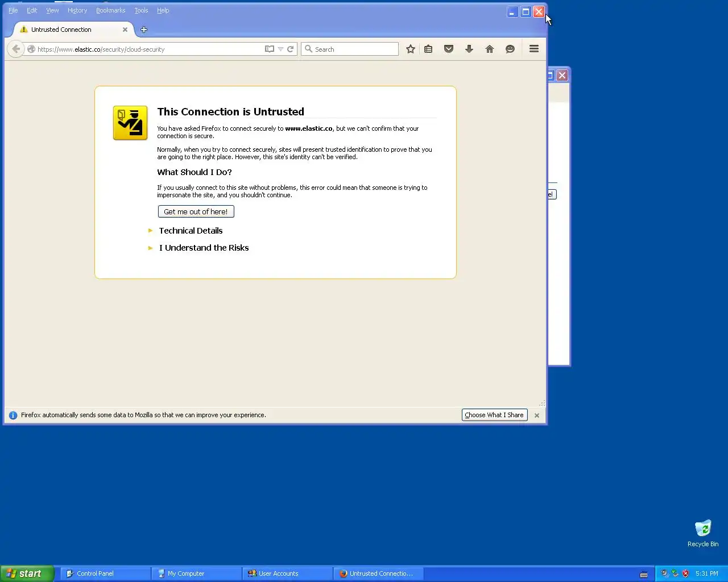Click the Choose What I Share button

pos(494,415)
